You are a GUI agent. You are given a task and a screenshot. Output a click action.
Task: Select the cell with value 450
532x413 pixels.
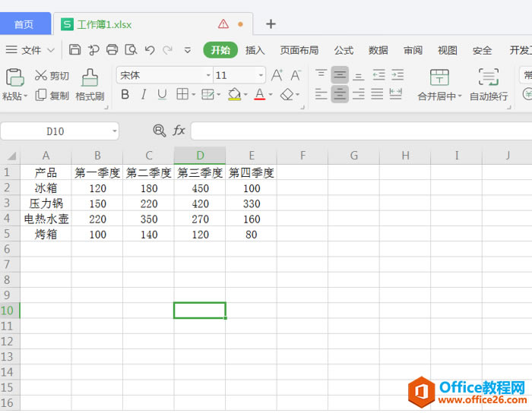[200, 188]
